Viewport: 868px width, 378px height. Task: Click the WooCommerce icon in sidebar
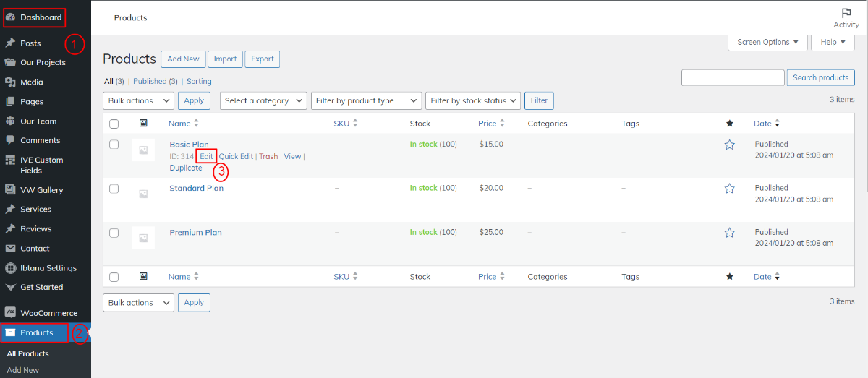tap(10, 313)
